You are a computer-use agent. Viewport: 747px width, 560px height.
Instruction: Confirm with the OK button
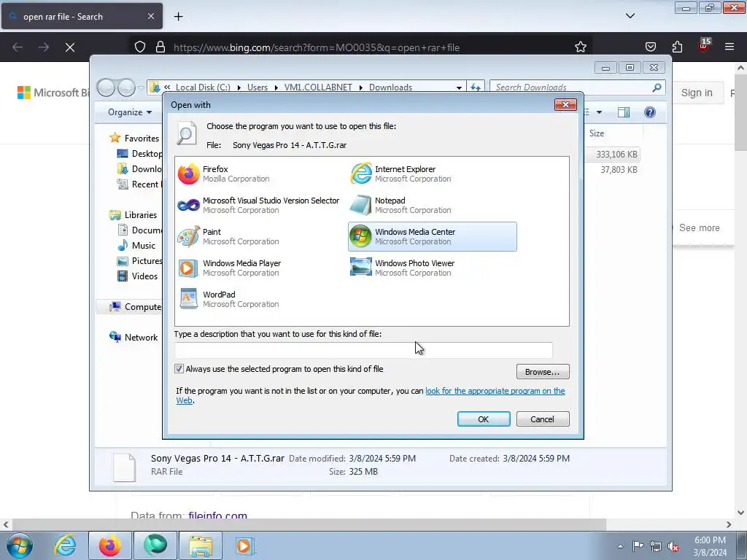484,419
